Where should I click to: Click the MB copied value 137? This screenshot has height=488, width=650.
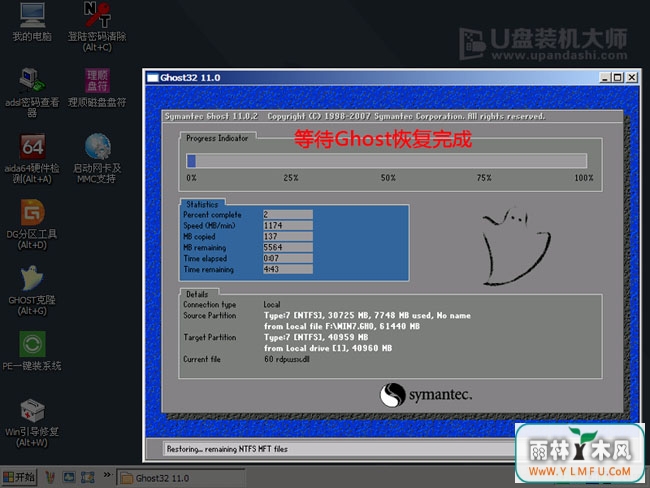tap(288, 236)
